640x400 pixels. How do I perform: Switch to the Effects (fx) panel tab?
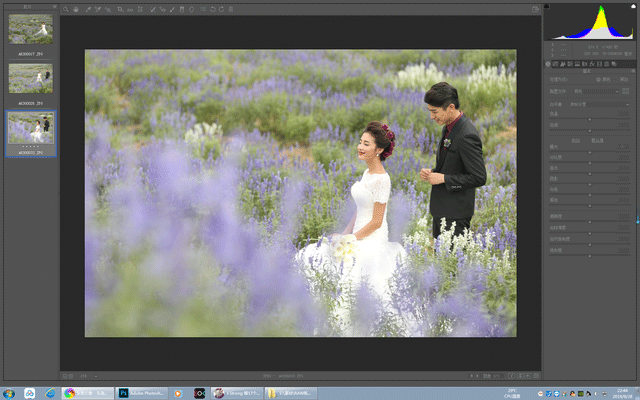[592, 64]
